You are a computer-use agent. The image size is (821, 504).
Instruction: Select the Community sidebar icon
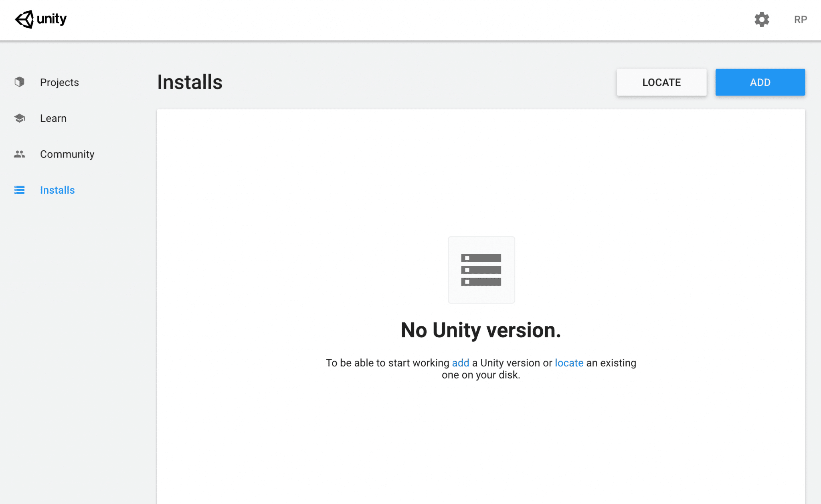tap(19, 154)
